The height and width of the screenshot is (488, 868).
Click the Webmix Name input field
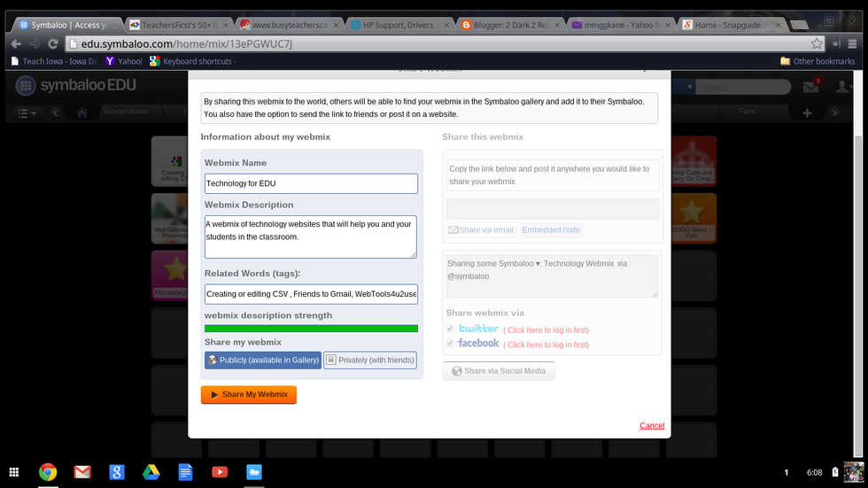click(x=311, y=183)
